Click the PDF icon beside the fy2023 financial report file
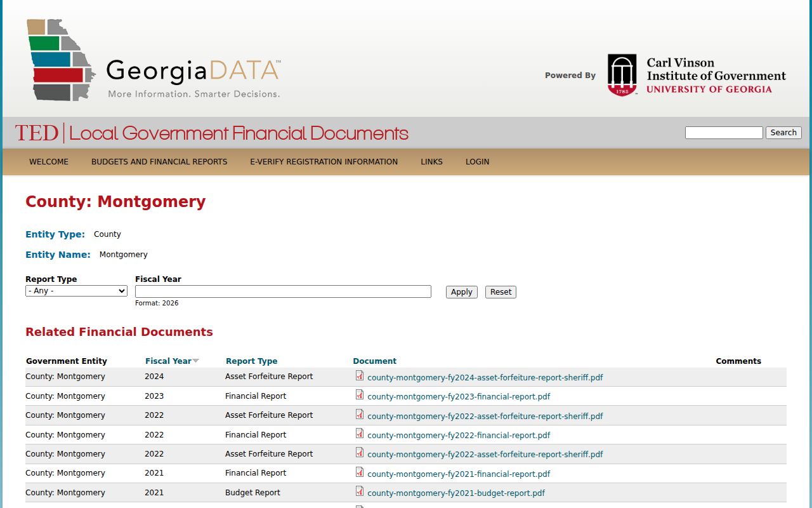The width and height of the screenshot is (812, 508). coord(360,395)
